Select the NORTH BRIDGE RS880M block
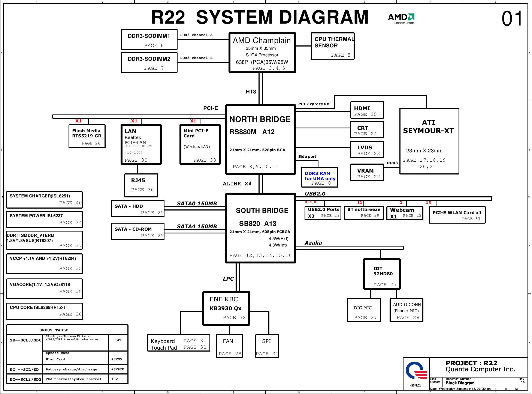 pos(261,140)
